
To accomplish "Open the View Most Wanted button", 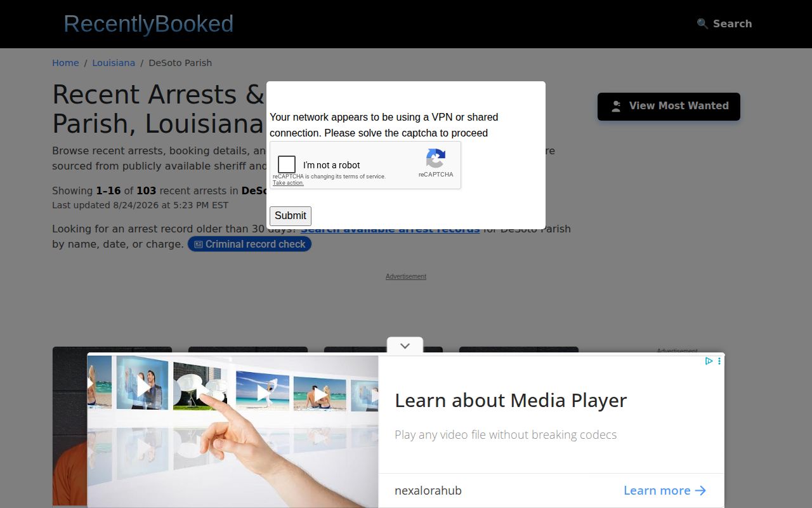I will pyautogui.click(x=669, y=107).
